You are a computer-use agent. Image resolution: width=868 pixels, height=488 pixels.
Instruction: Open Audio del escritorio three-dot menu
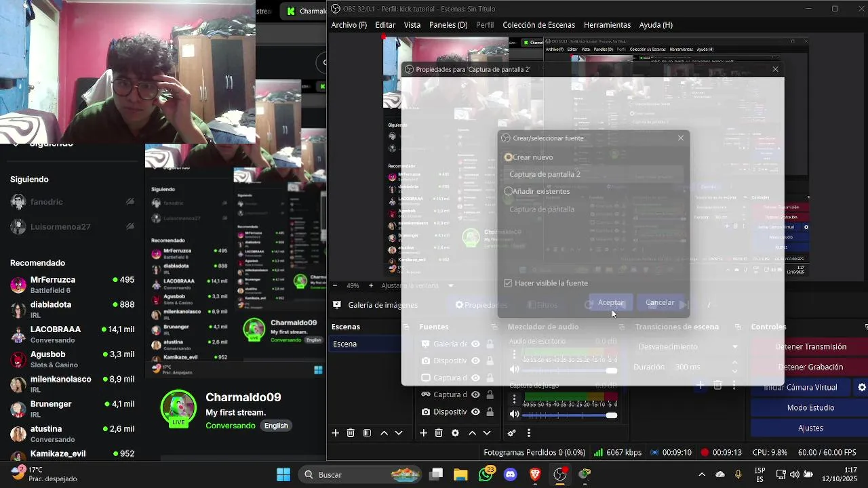(x=515, y=354)
